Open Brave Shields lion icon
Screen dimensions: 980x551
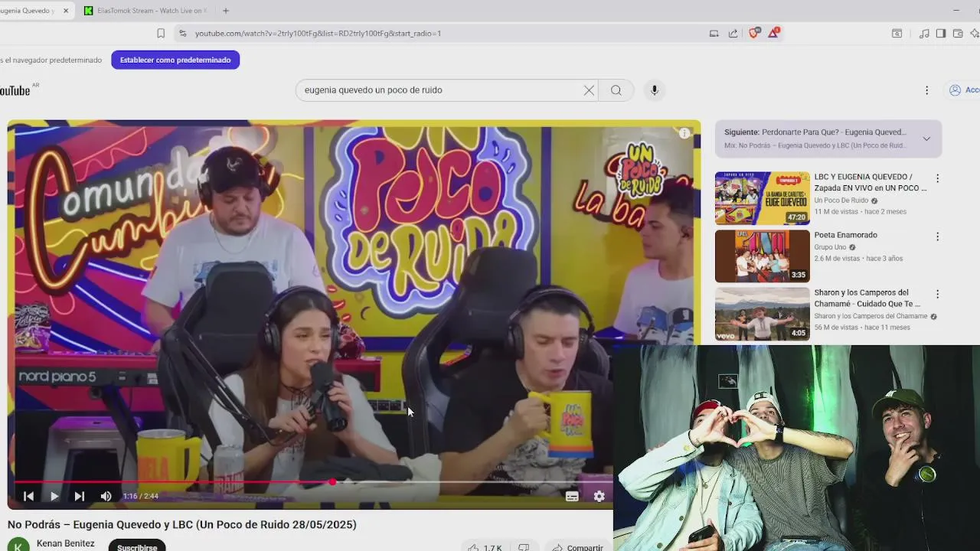753,33
